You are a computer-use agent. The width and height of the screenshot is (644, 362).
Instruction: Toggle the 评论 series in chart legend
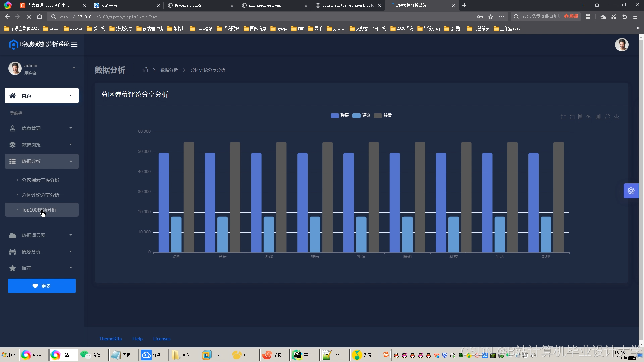[361, 115]
